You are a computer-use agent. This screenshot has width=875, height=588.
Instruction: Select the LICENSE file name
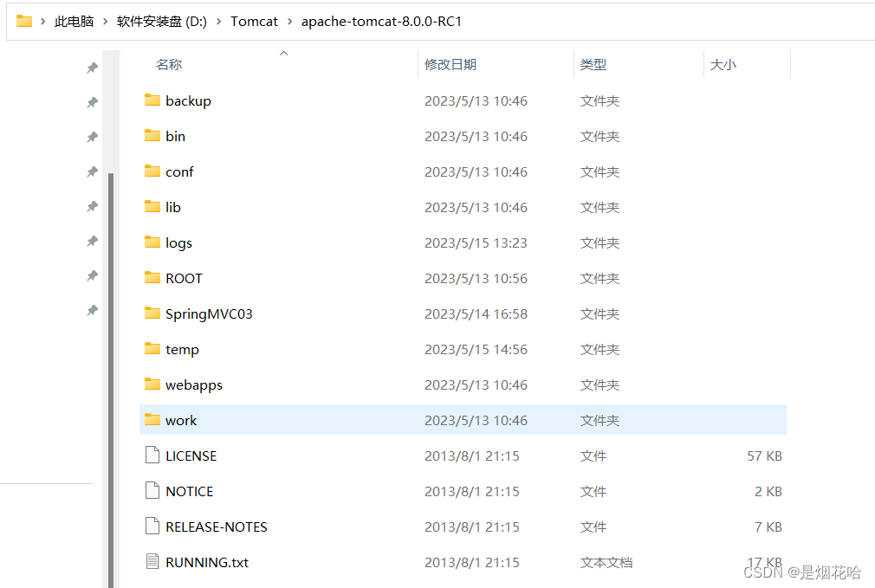[191, 456]
